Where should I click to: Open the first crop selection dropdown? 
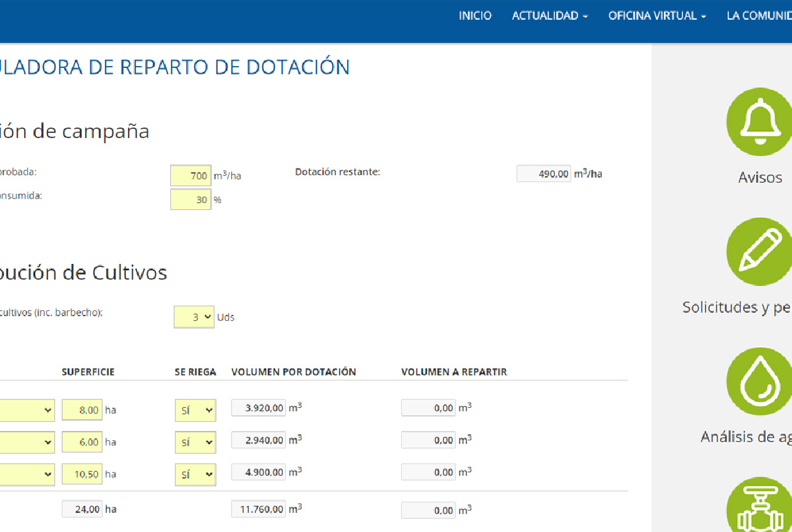(26, 410)
